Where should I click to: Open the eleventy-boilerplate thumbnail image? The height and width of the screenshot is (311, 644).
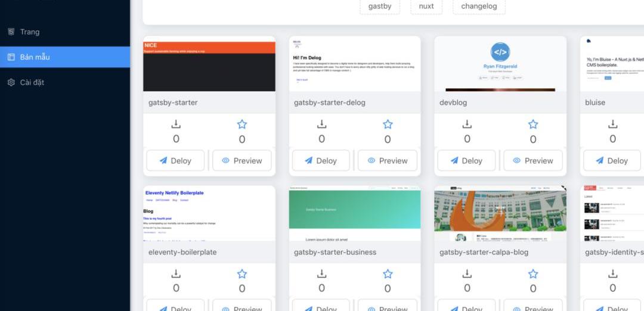click(209, 213)
